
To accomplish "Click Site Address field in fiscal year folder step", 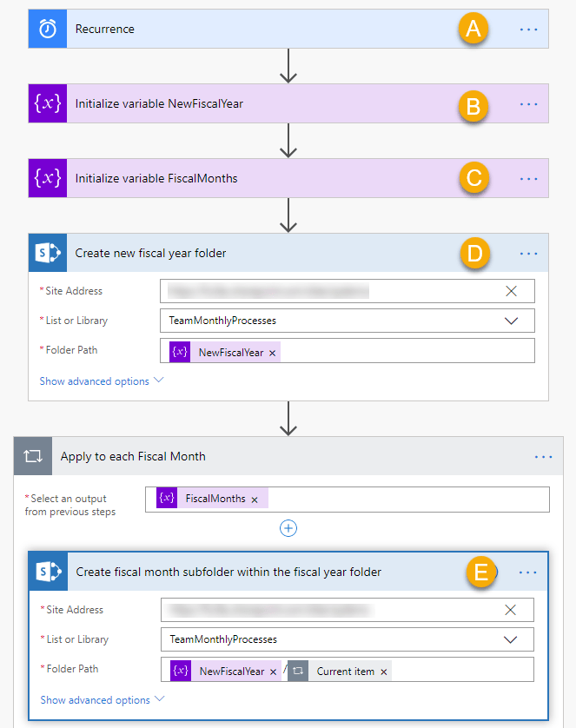I will coord(348,291).
